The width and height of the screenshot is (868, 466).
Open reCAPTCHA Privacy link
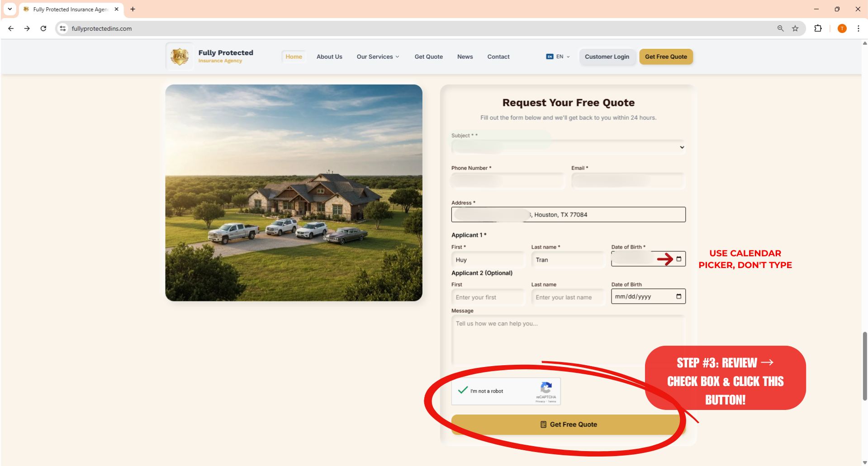(x=540, y=401)
